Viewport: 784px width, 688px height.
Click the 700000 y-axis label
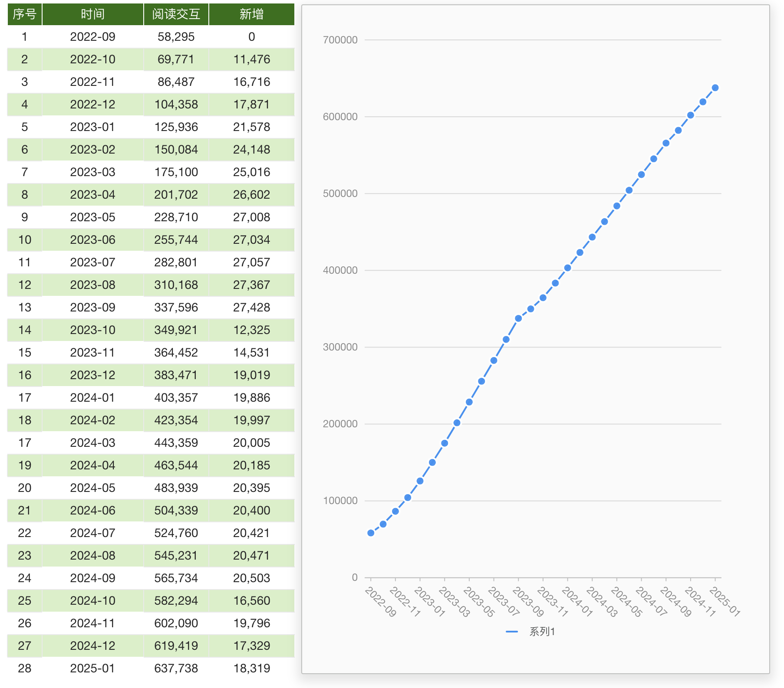[340, 40]
